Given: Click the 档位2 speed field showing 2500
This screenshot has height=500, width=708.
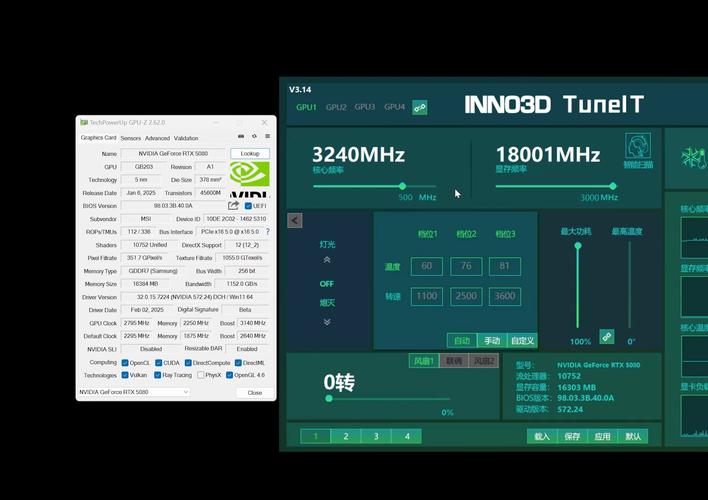Looking at the screenshot, I should click(x=466, y=296).
